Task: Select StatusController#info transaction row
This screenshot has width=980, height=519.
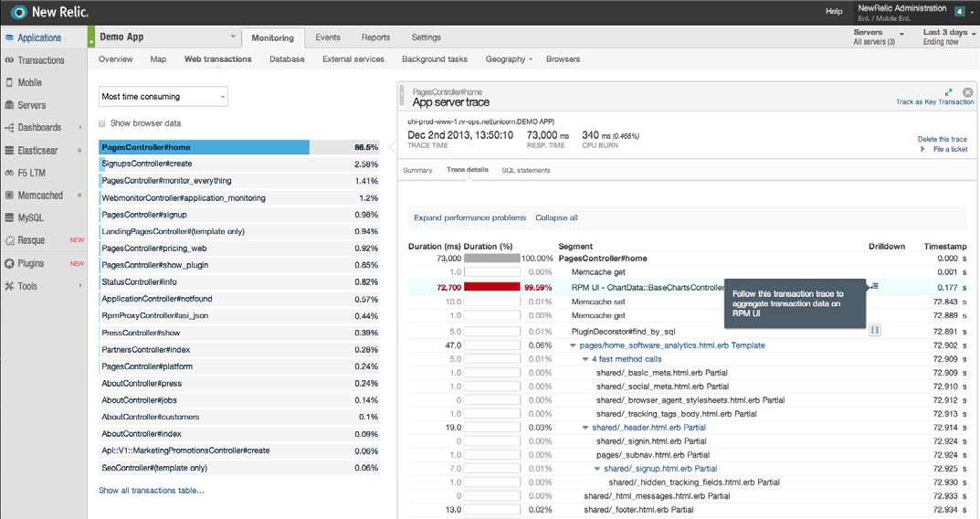Action: point(238,282)
